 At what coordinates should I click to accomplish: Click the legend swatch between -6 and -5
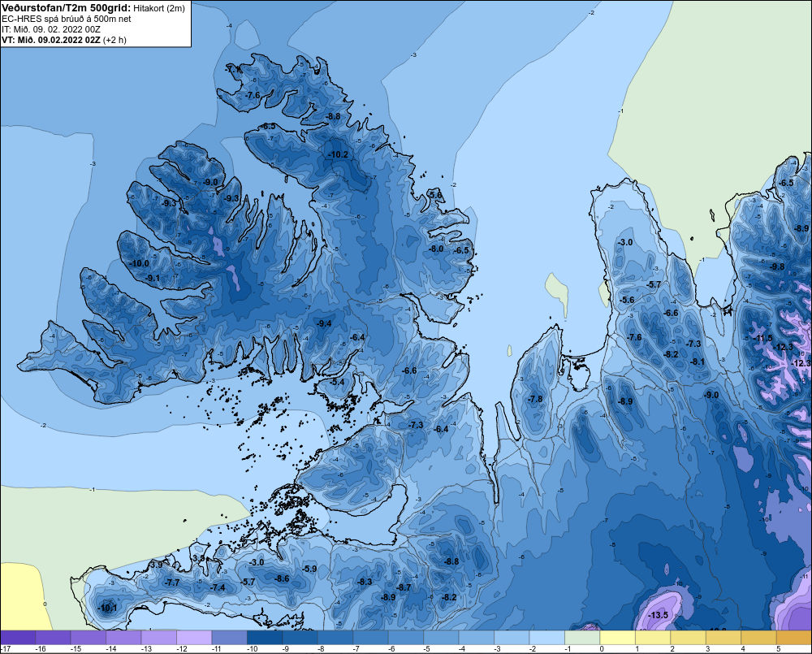[406, 638]
